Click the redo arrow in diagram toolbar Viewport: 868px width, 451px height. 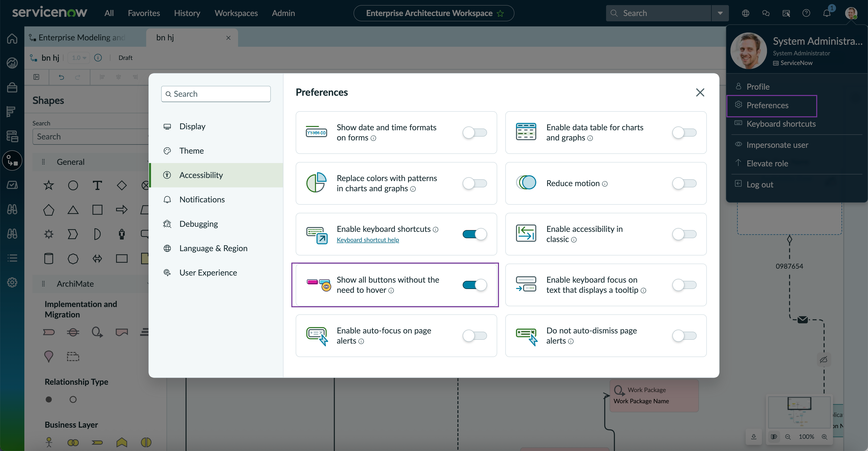[x=77, y=77]
